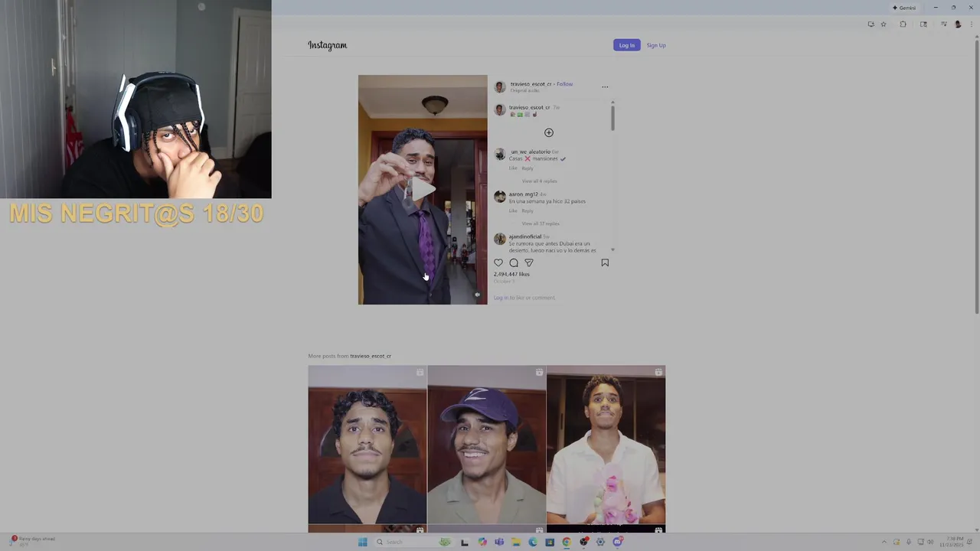
Task: Reply to the Casas mansiones comment
Action: click(x=528, y=168)
